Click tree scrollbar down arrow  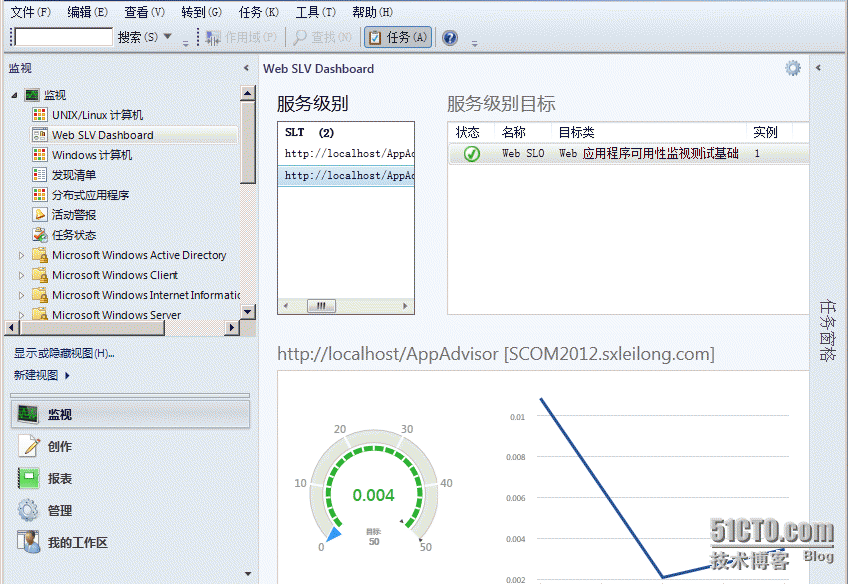point(248,311)
